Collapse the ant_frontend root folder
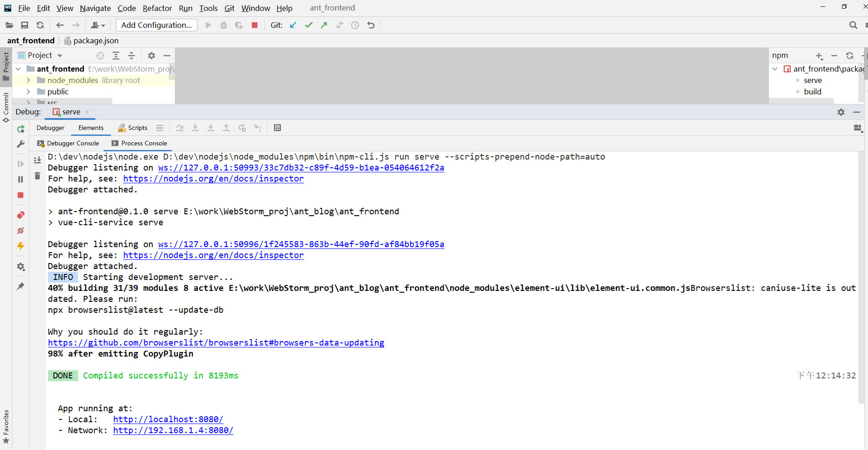This screenshot has width=868, height=450. [18, 69]
